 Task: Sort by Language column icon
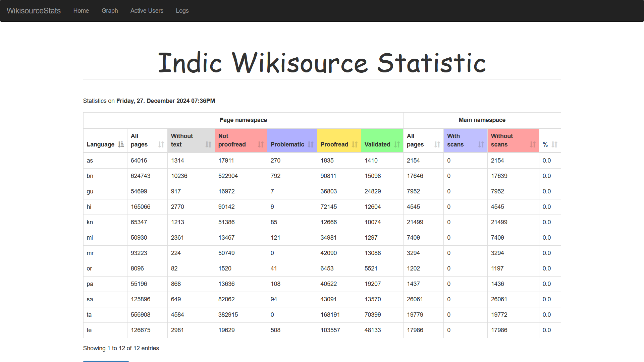click(121, 144)
